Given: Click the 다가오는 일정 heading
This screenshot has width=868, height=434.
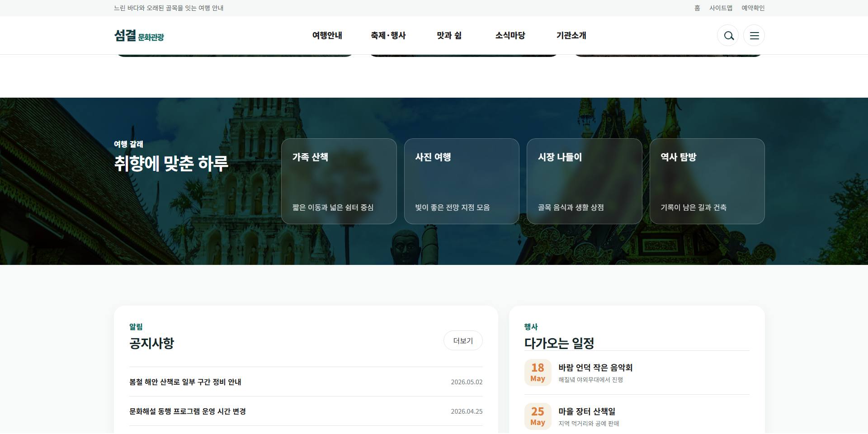Looking at the screenshot, I should [559, 343].
